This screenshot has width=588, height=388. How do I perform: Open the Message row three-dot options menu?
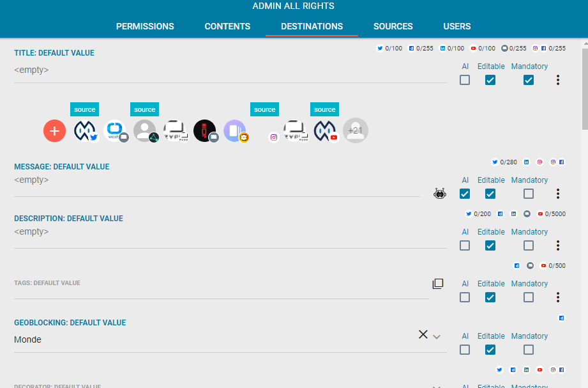(558, 194)
